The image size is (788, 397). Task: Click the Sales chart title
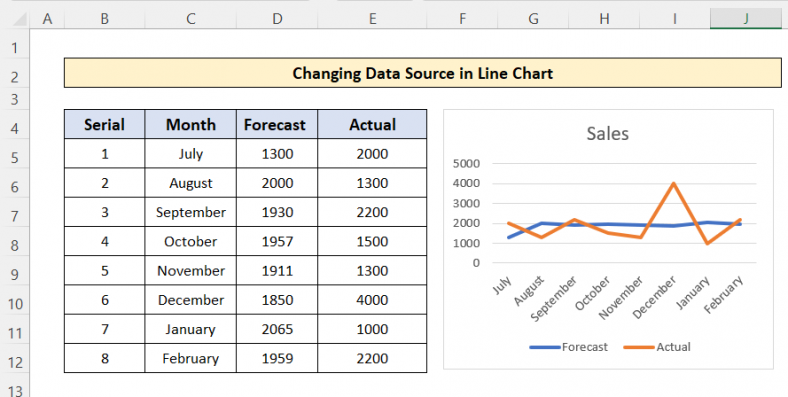(608, 134)
